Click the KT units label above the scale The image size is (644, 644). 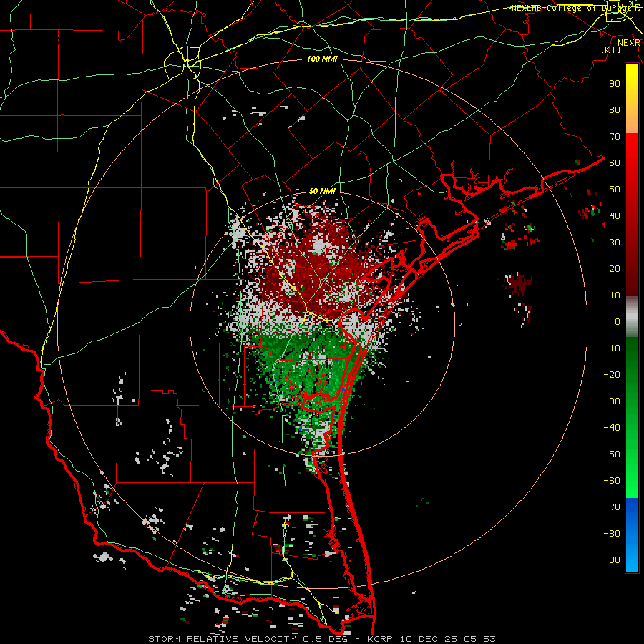(x=611, y=49)
